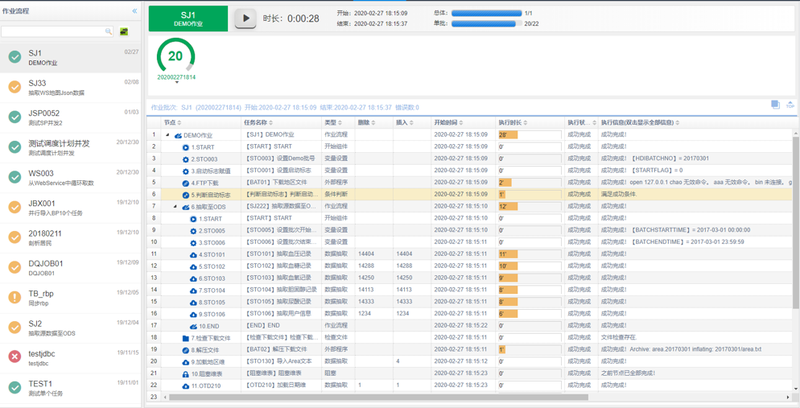The width and height of the screenshot is (800, 408).
Task: Click the cloud icon of 4.STO101 node
Action: (x=193, y=254)
